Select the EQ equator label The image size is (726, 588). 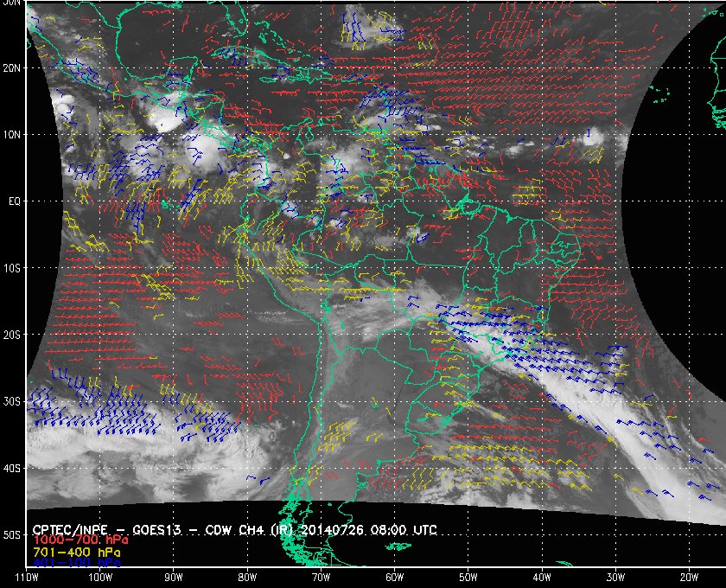click(15, 201)
